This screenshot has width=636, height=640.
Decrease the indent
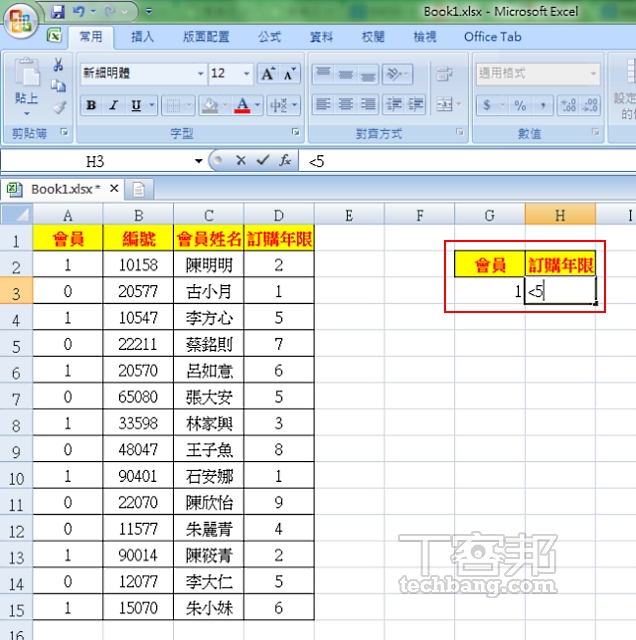pos(394,104)
